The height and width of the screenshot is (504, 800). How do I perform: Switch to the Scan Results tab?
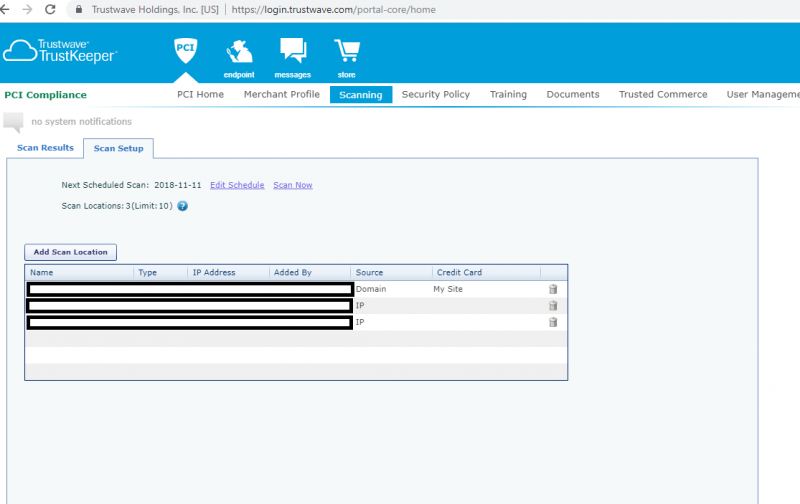[x=45, y=148]
